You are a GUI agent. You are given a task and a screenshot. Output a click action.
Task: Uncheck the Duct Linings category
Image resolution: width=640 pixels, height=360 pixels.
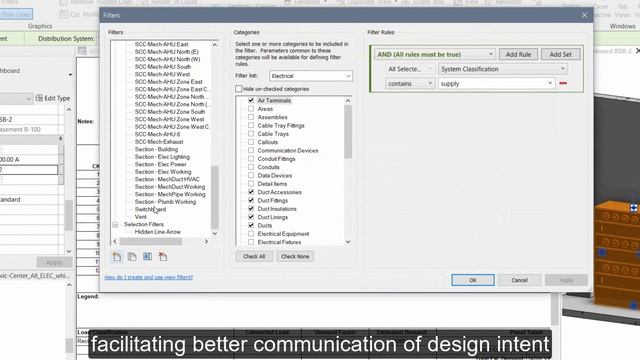pos(251,217)
